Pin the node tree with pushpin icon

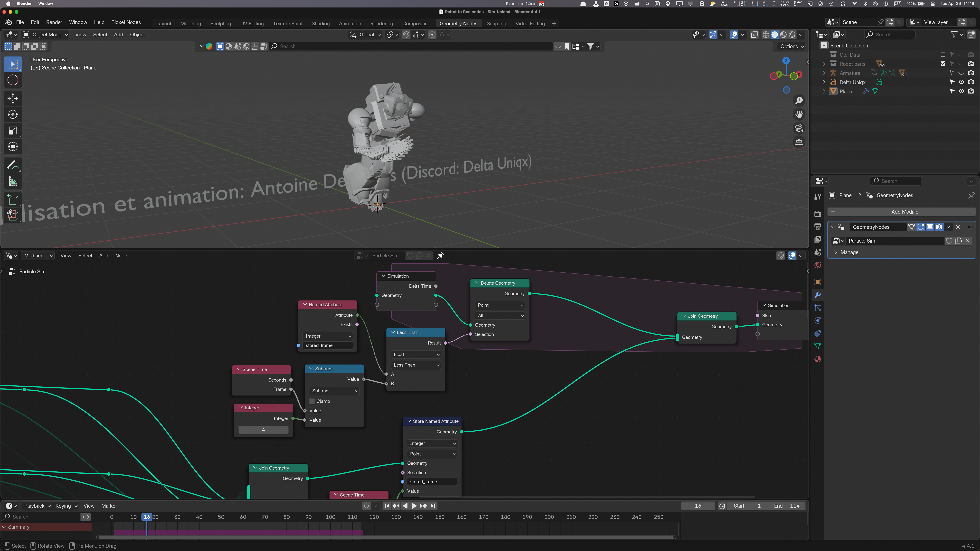point(441,256)
